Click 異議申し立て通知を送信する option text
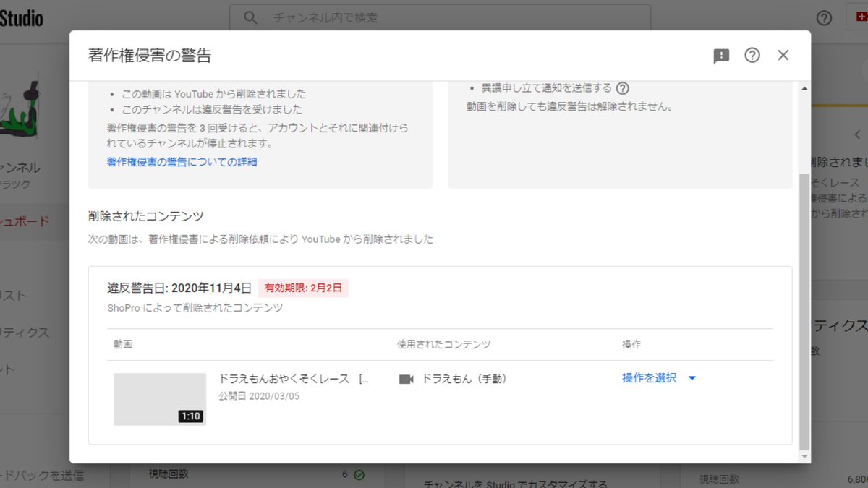Image resolution: width=868 pixels, height=488 pixels. pos(546,88)
